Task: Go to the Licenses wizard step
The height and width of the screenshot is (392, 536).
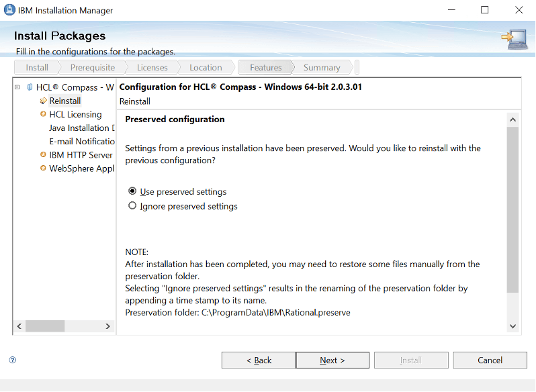Action: pos(152,67)
